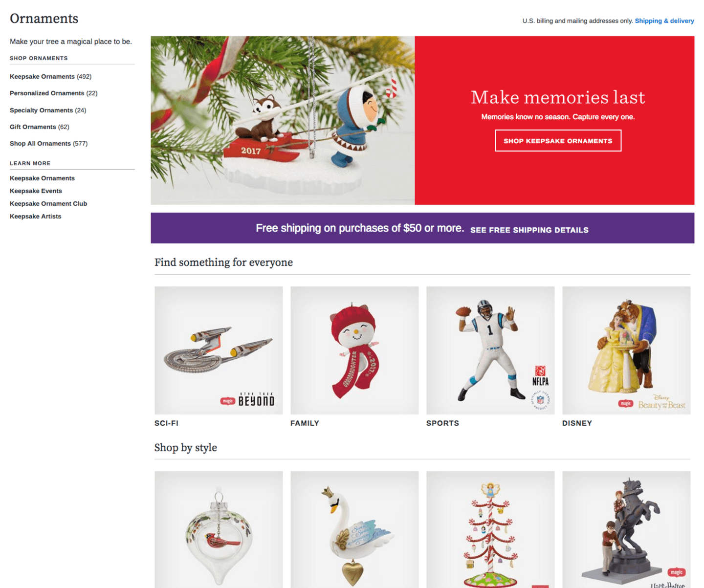Viewport: 704px width, 588px height.
Task: Open Specialty Ornaments (24) category
Action: point(48,110)
